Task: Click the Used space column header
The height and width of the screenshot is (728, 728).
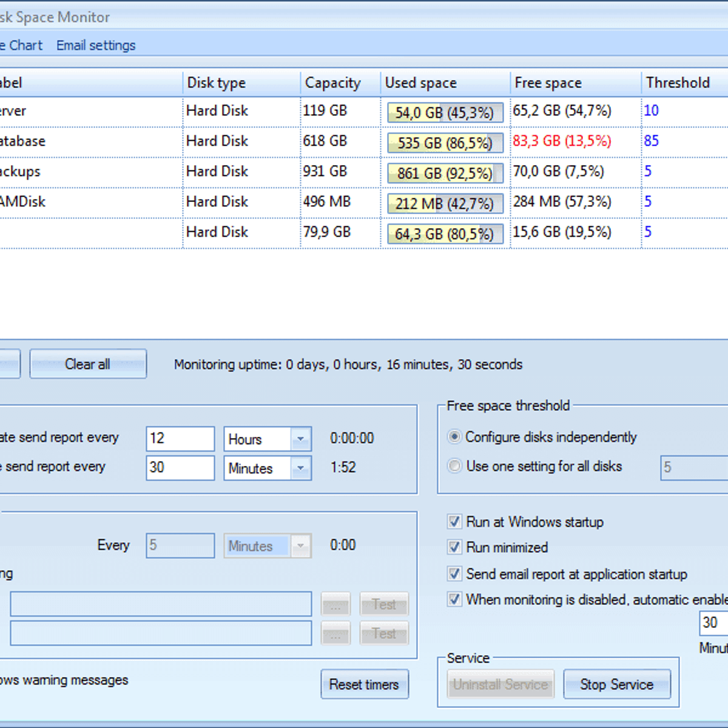Action: pos(421,83)
